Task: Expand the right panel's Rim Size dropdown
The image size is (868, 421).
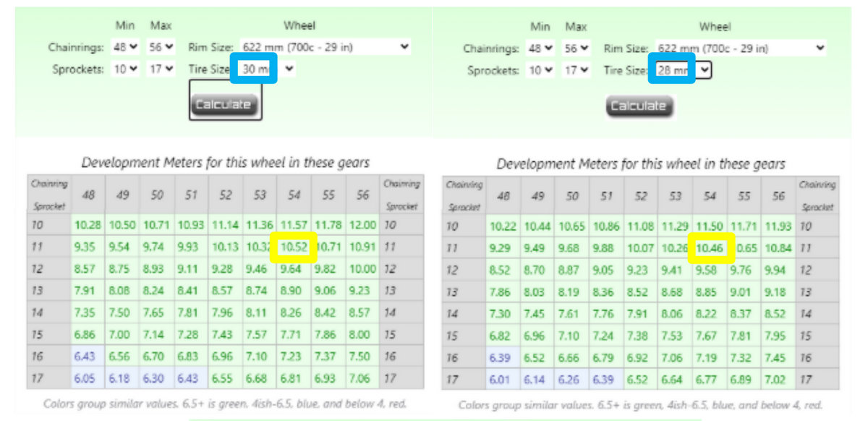Action: 741,48
